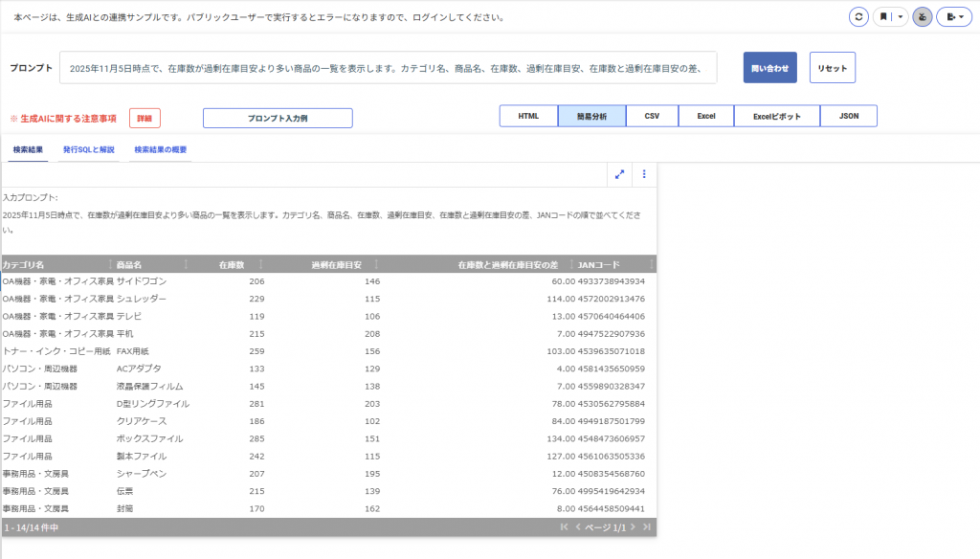
Task: Go to the first page of results
Action: 564,527
